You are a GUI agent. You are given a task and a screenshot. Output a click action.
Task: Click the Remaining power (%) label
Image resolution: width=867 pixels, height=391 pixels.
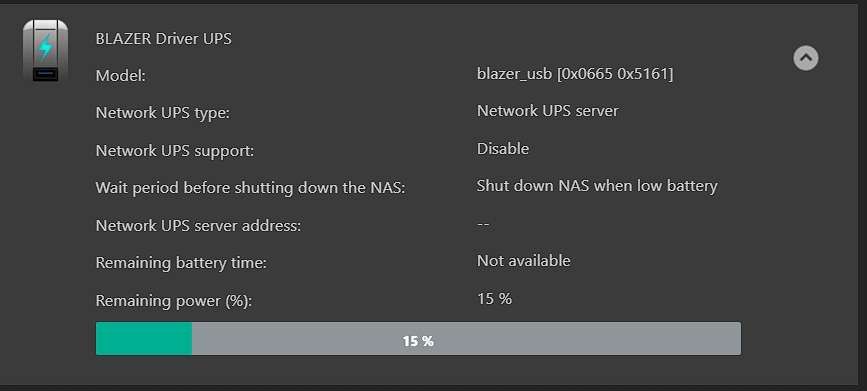174,301
